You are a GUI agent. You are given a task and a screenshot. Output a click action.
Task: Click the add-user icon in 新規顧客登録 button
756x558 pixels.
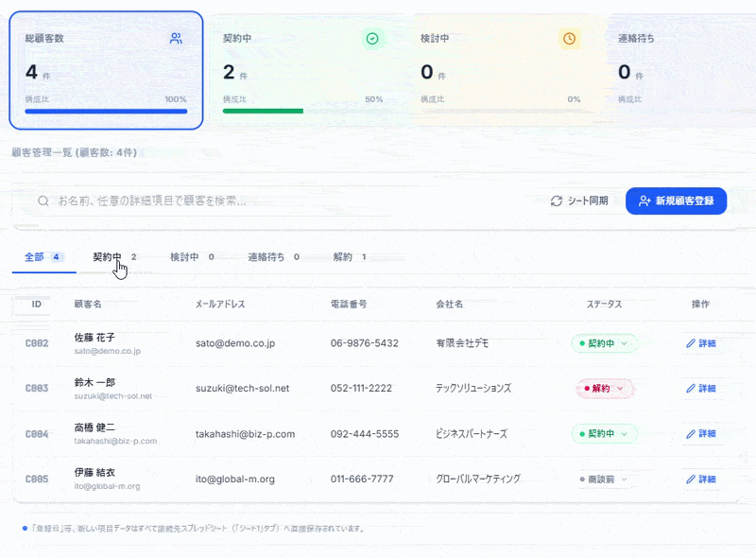[x=644, y=201]
